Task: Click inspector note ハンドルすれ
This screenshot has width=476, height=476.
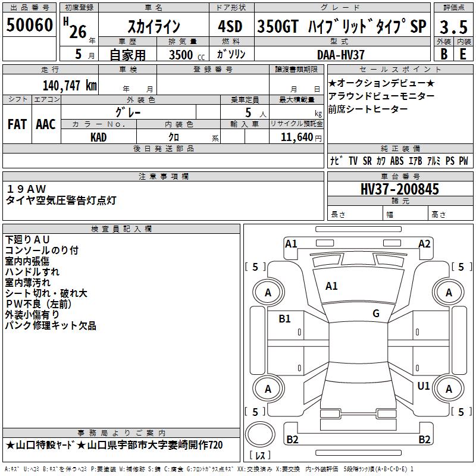Action: pyautogui.click(x=32, y=272)
